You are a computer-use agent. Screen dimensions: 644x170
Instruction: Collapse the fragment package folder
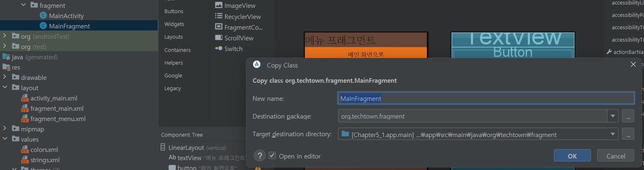23,5
